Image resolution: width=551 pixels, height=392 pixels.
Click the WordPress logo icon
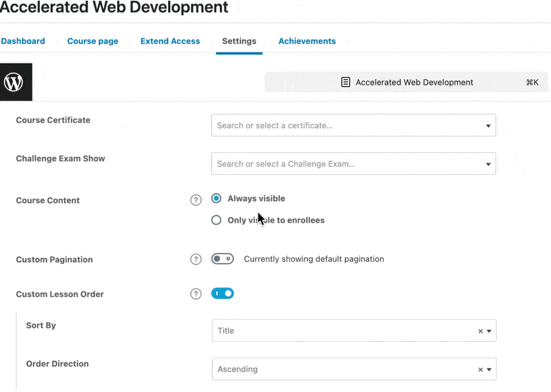tap(14, 82)
